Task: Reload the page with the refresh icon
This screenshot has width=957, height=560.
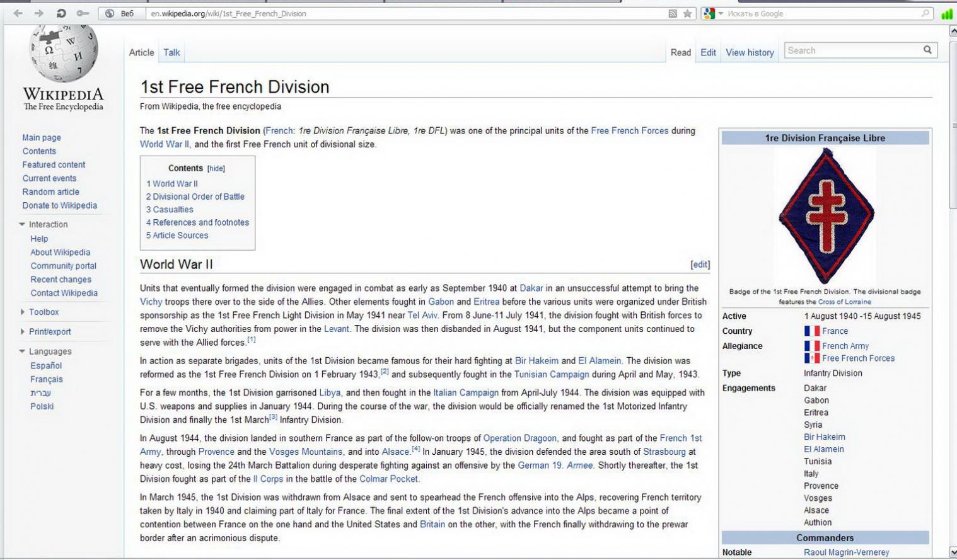Action: click(x=61, y=13)
